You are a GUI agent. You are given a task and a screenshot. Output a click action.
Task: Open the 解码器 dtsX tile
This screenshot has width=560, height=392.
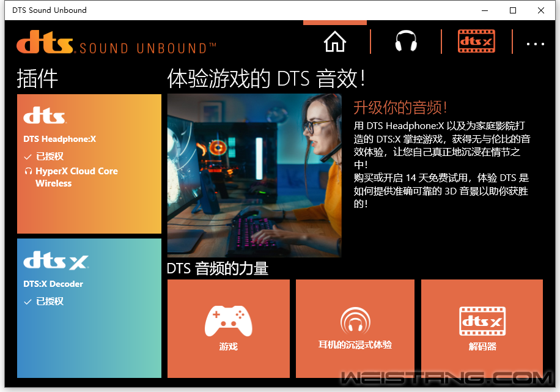(482, 328)
